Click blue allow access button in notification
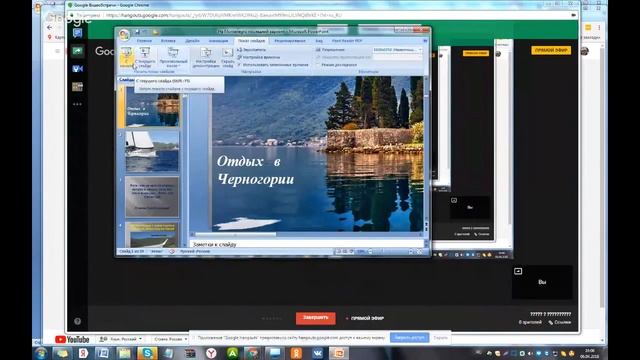Viewport: 640px width, 360px height. point(409,338)
